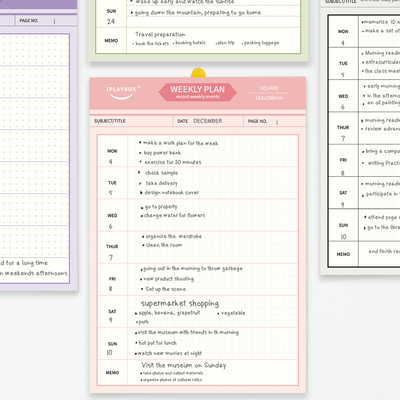Viewport: 400px width, 400px height.
Task: Click 'visit the museum with friends' entry
Action: [x=188, y=332]
